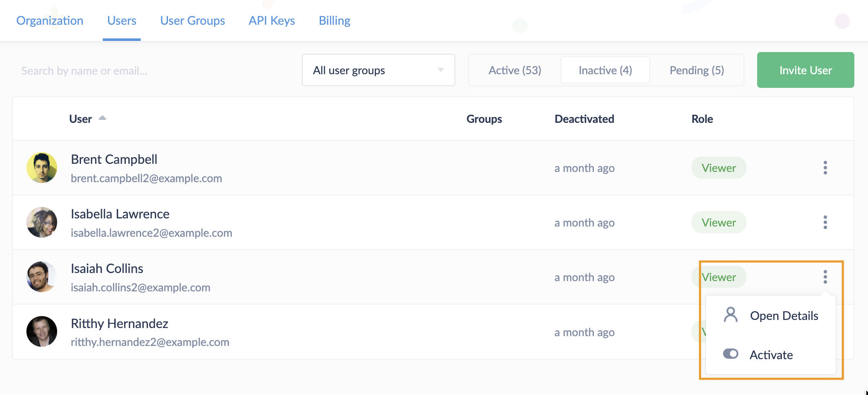The width and height of the screenshot is (868, 395).
Task: Go to the Billing tab
Action: pos(334,20)
